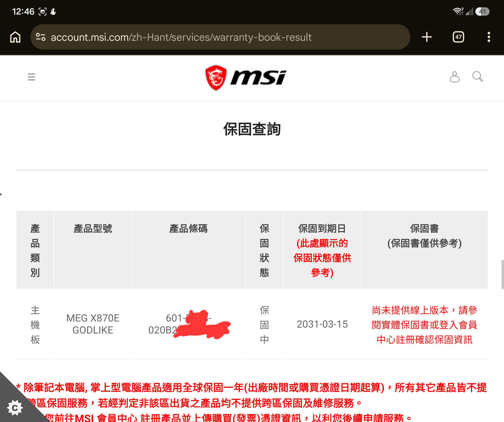The height and width of the screenshot is (422, 504).
Task: Click the 保固查詢 page heading
Action: click(x=252, y=129)
